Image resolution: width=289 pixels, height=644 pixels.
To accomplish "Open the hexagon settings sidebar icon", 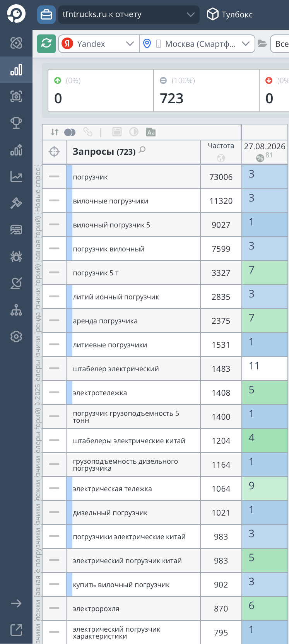I will click(16, 337).
